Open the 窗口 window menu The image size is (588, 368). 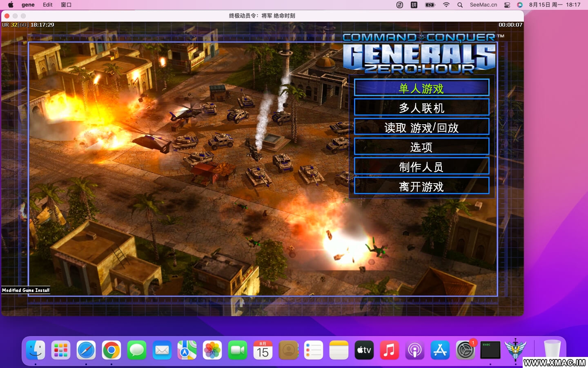(x=66, y=5)
